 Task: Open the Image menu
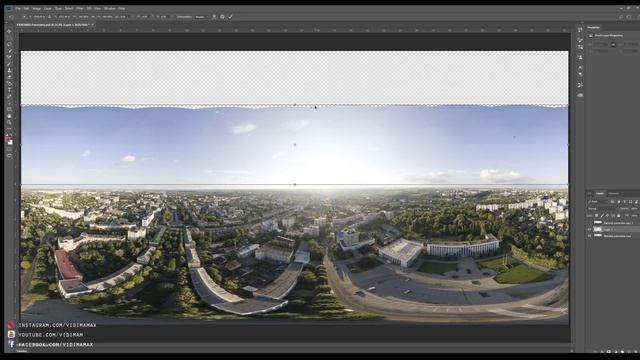pos(37,9)
